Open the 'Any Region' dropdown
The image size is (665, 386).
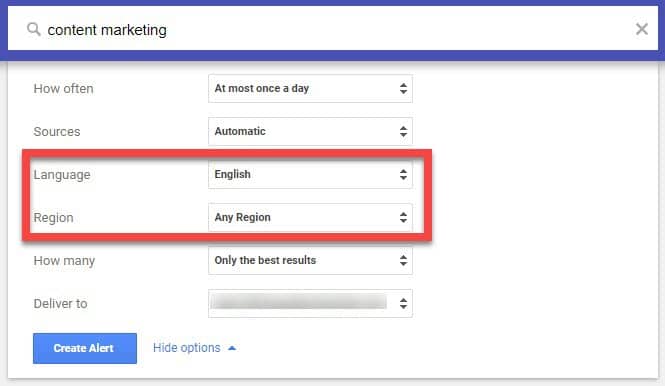[310, 217]
